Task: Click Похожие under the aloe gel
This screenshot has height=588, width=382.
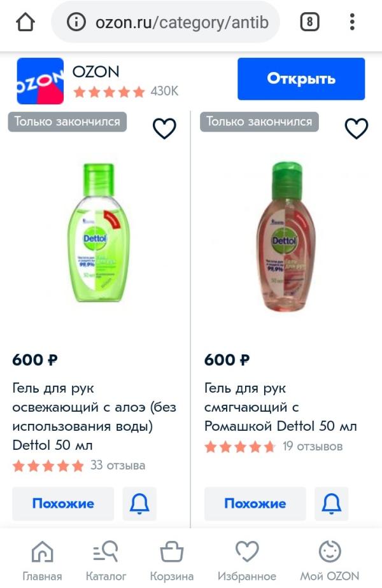Action: click(x=63, y=503)
